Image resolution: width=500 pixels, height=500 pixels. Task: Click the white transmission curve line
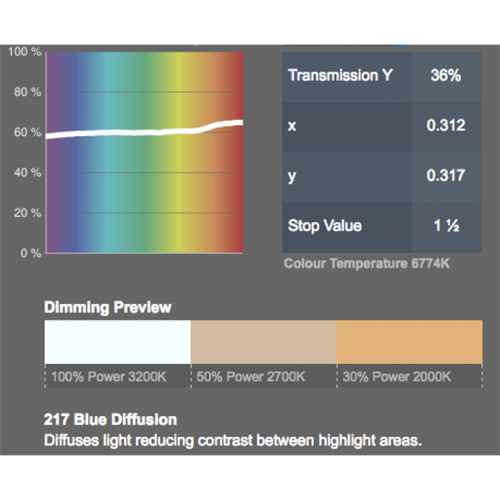[144, 132]
